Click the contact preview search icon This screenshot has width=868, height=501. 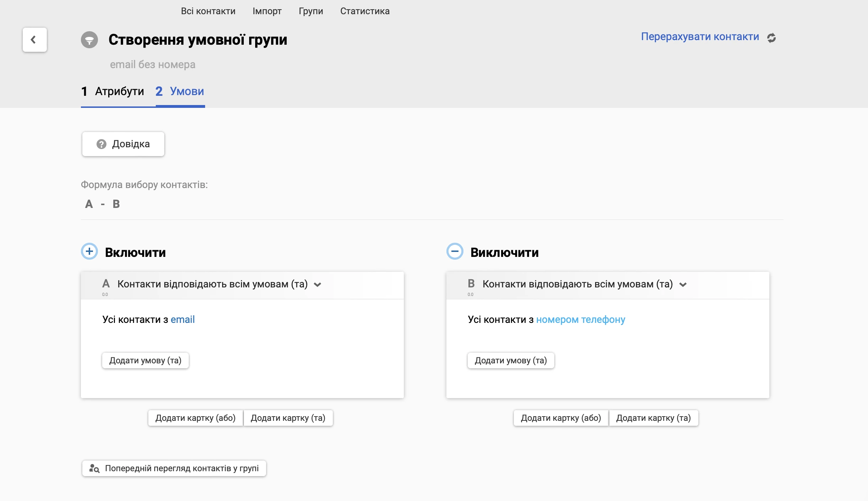94,468
